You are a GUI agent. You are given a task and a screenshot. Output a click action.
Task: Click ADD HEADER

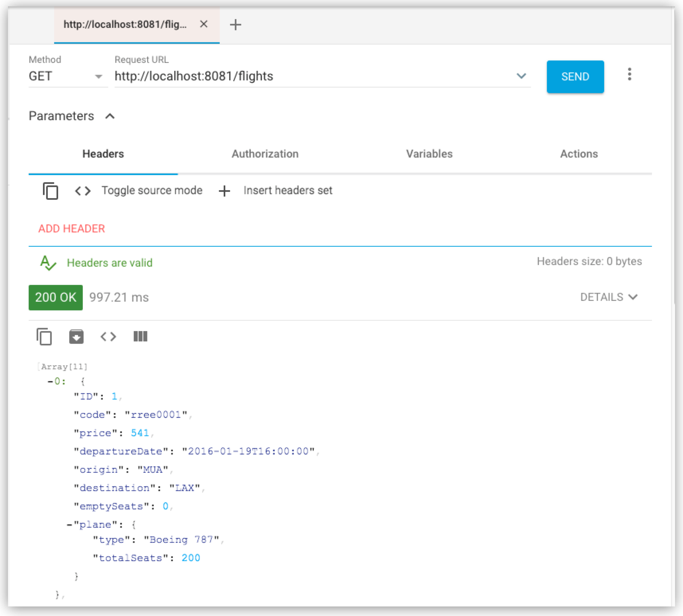pos(71,228)
